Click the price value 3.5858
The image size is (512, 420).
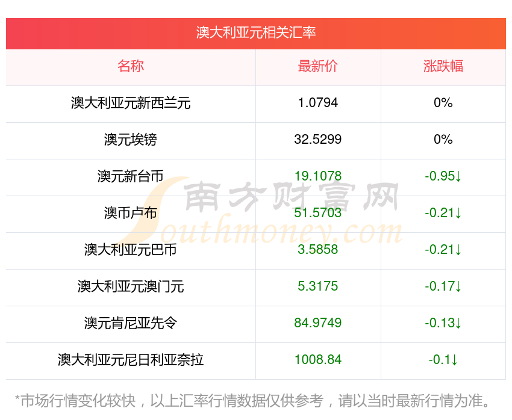pos(317,250)
